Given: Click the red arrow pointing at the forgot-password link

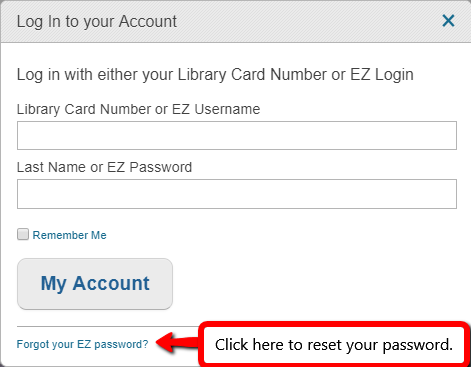Looking at the screenshot, I should (x=177, y=342).
